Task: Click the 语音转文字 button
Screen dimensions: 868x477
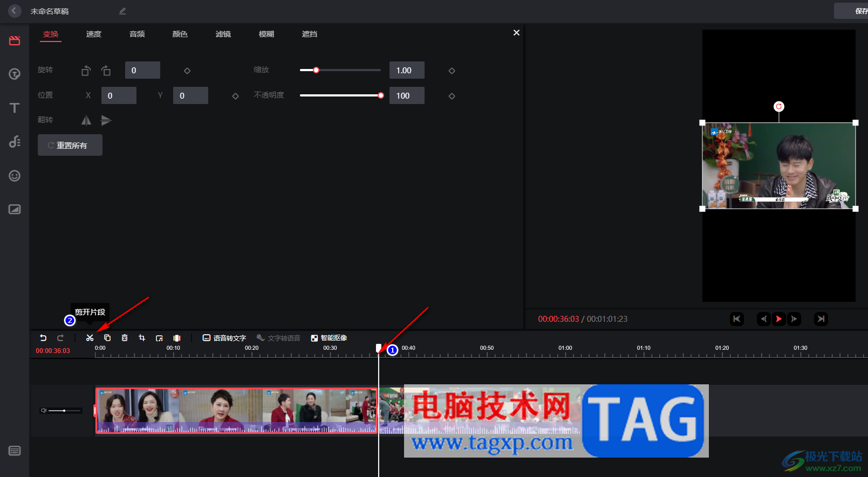Action: [224, 338]
